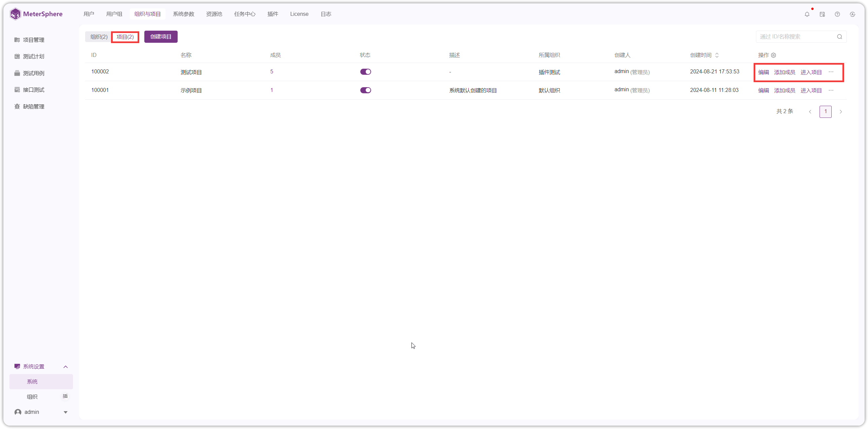Click the task center icon beside bell
868x429 pixels.
coord(822,14)
